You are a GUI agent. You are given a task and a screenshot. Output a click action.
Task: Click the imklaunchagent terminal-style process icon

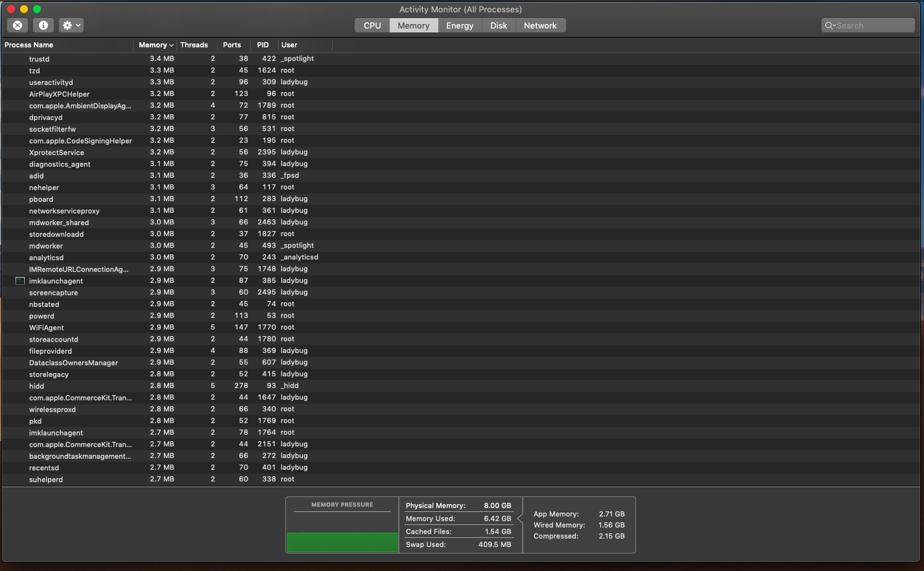[x=20, y=281]
